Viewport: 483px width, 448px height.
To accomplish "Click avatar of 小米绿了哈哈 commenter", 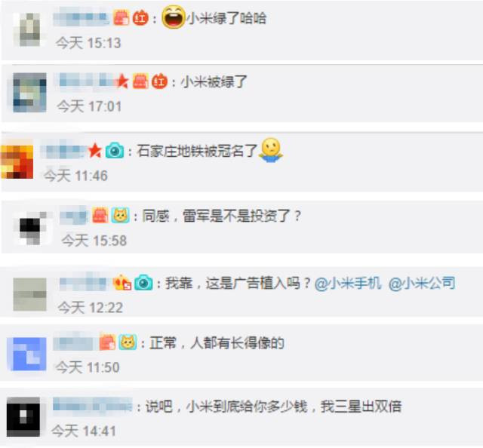I will [30, 29].
